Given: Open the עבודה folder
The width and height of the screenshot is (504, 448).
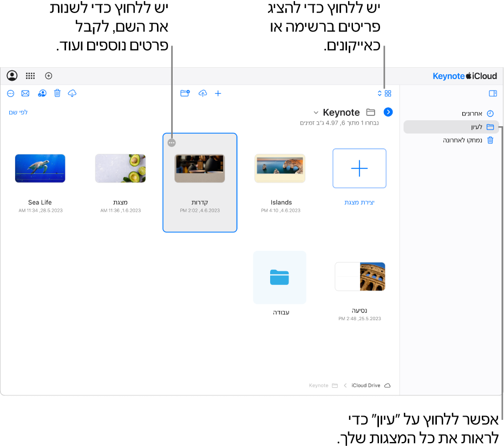Looking at the screenshot, I should pos(280,277).
